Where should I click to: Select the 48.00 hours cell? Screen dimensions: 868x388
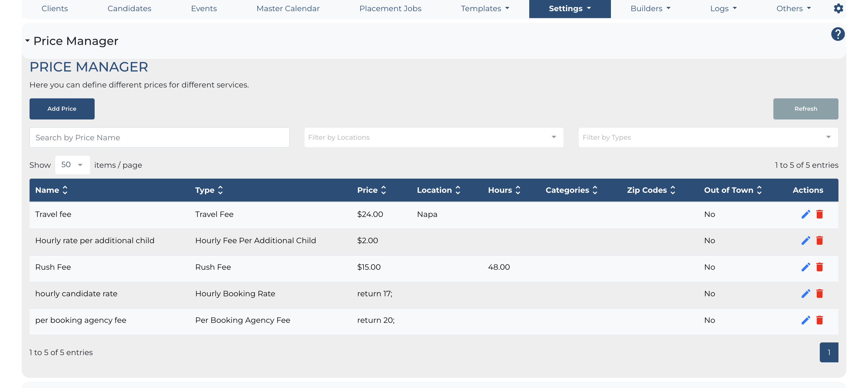(499, 267)
